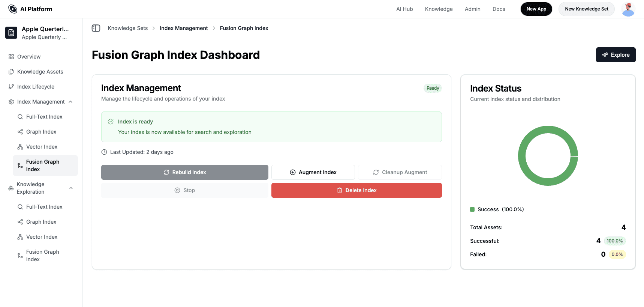This screenshot has width=644, height=307.
Task: Click the Overview grid icon
Action: tap(11, 57)
